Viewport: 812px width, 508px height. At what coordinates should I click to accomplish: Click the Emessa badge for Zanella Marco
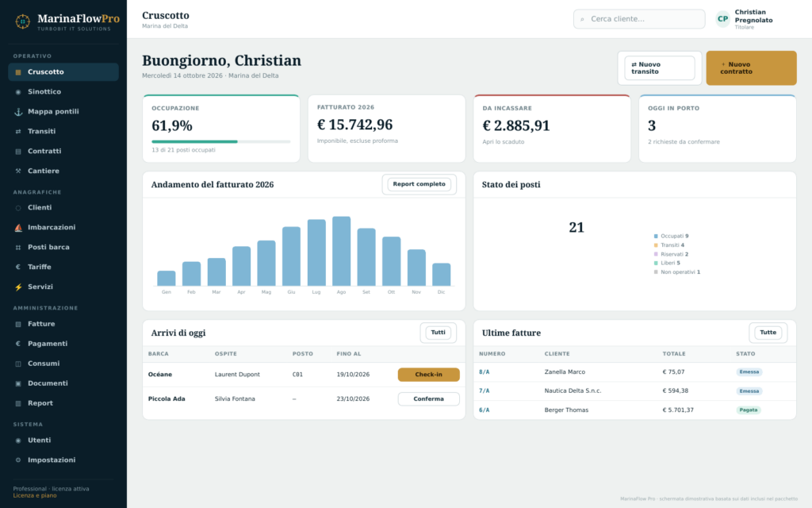tap(749, 371)
